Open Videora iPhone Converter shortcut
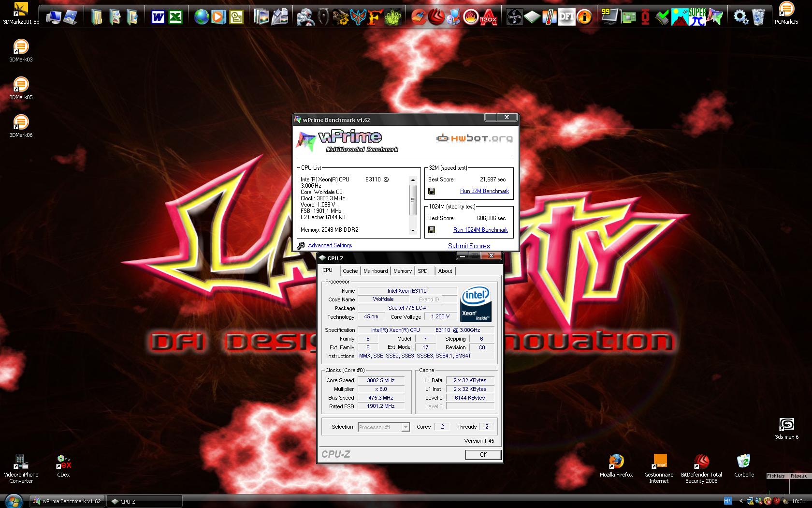This screenshot has width=812, height=508. 21,468
